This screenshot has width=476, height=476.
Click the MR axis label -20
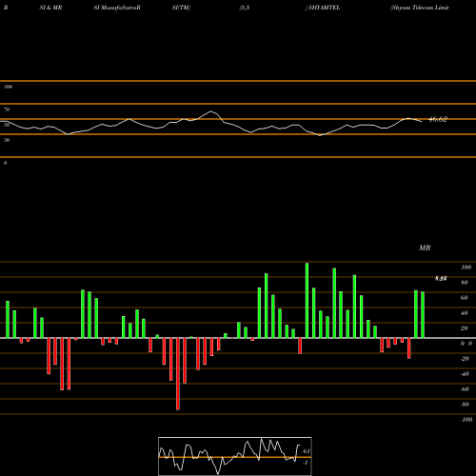pos(465,359)
